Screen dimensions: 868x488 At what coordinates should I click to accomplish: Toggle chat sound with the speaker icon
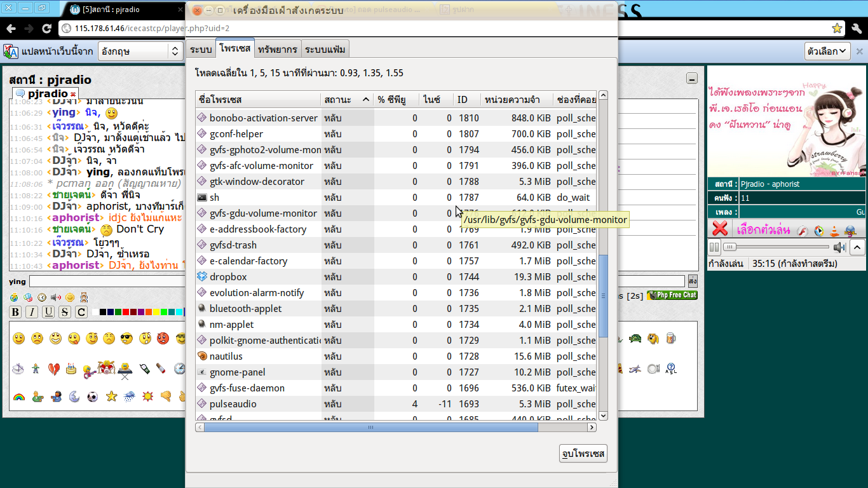(56, 297)
